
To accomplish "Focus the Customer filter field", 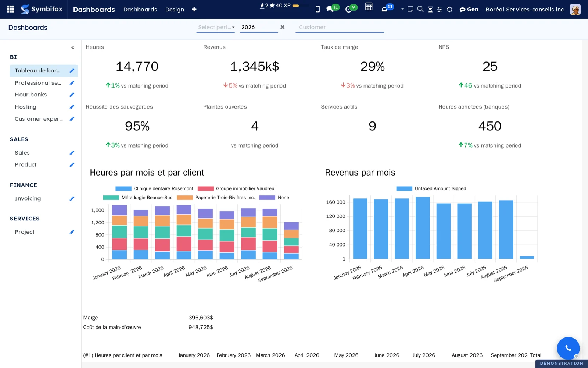I will click(340, 27).
